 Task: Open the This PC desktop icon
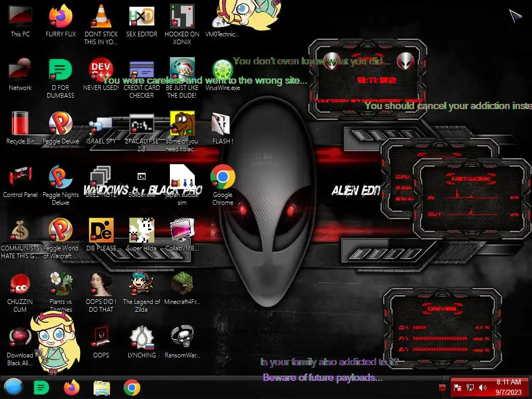20,21
